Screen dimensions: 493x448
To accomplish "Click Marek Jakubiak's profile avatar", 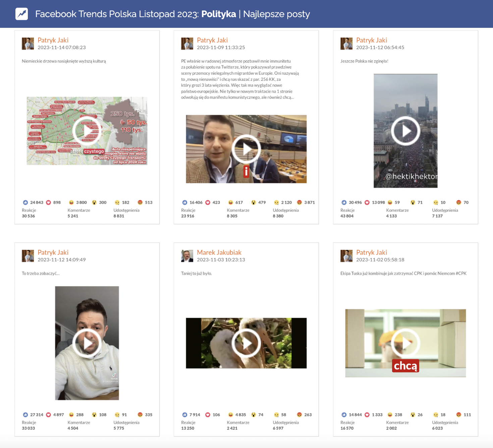I will tap(187, 256).
